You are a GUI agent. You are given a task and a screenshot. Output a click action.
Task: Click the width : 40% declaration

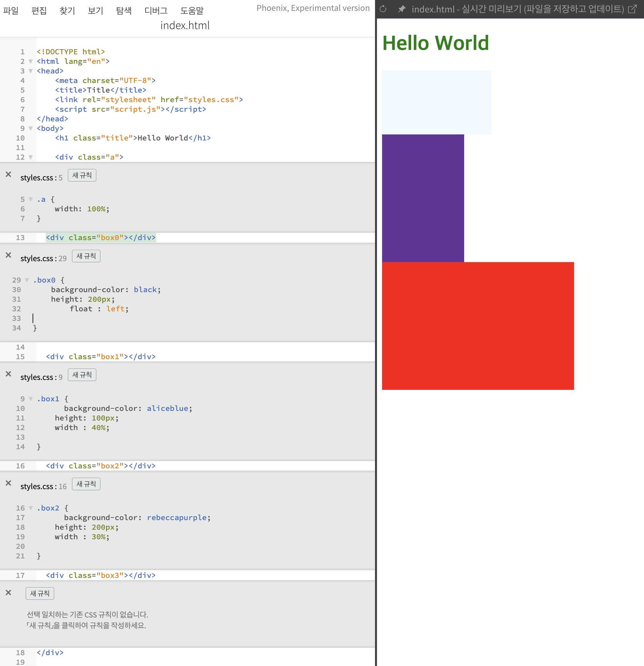(x=82, y=428)
